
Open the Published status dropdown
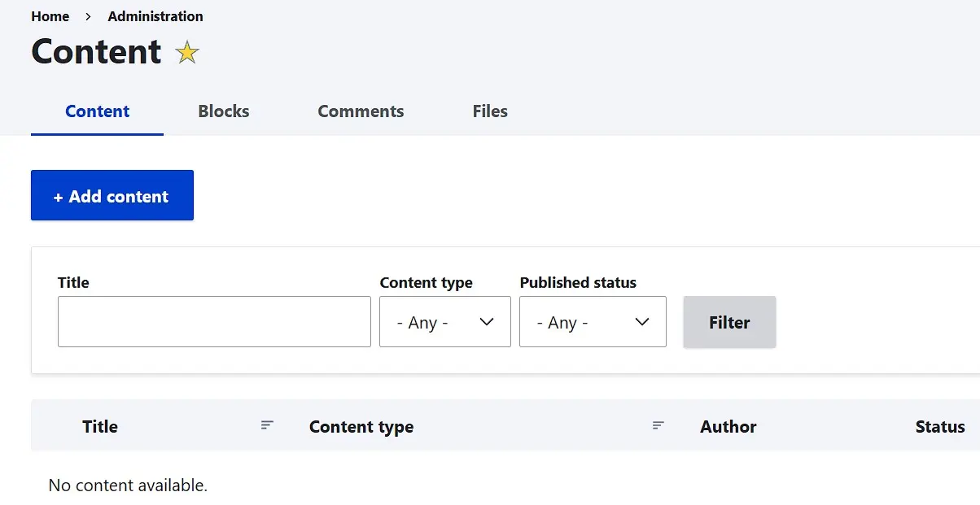coord(593,321)
